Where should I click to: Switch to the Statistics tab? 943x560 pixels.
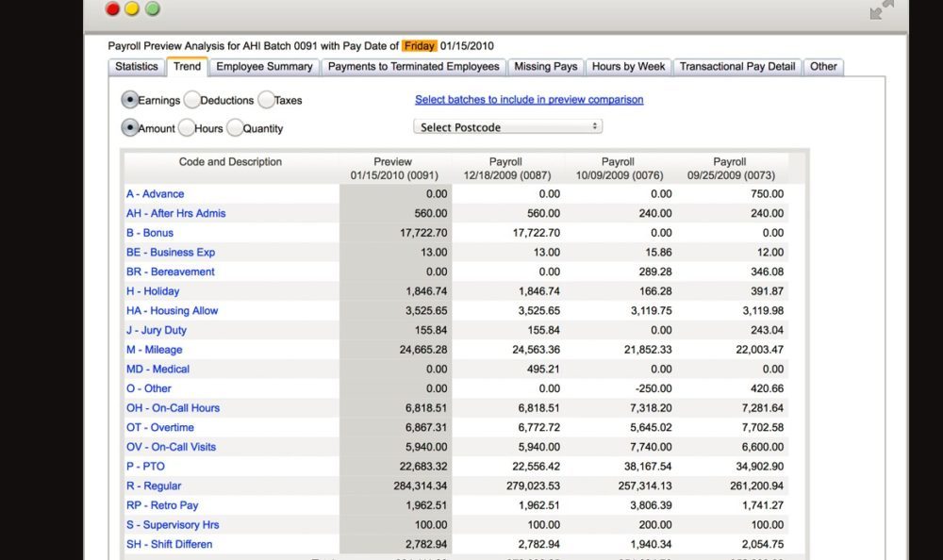137,67
